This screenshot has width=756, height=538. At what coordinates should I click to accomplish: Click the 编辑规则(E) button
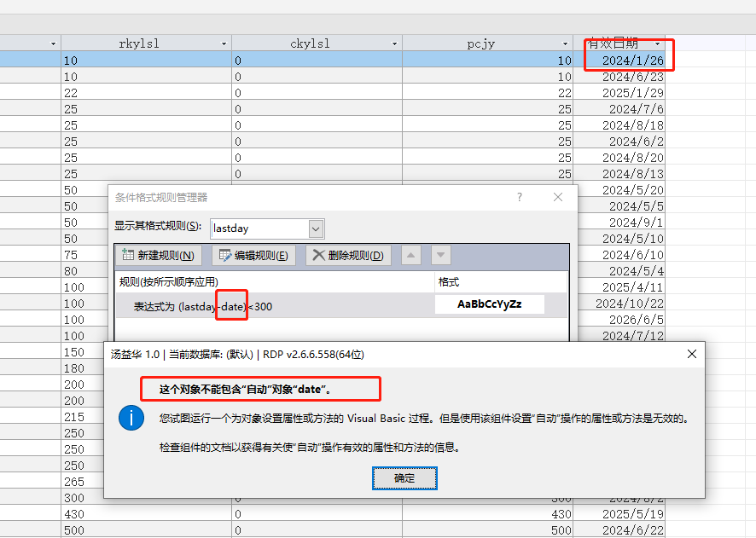click(x=253, y=255)
